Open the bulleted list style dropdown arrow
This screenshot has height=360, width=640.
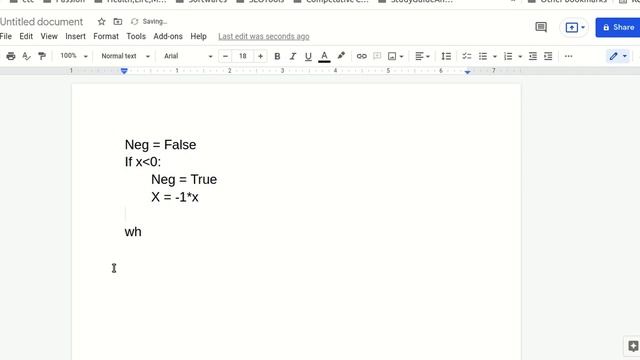495,57
